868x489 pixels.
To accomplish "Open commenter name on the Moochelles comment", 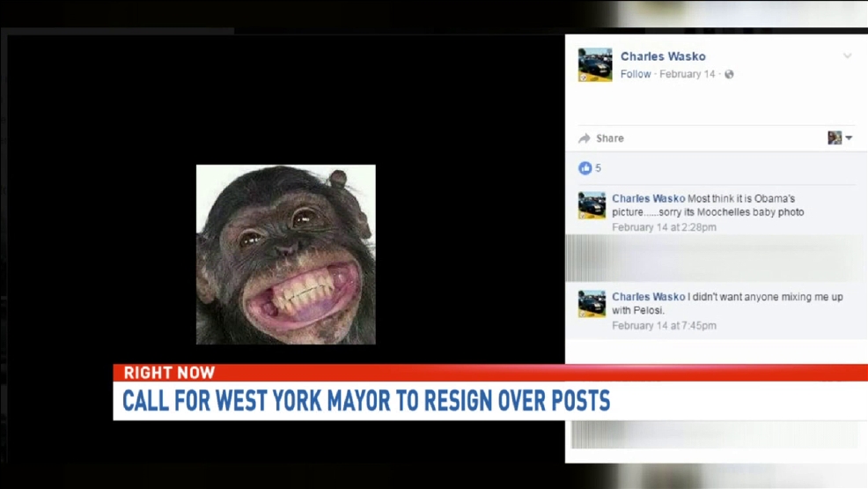I will tap(648, 198).
